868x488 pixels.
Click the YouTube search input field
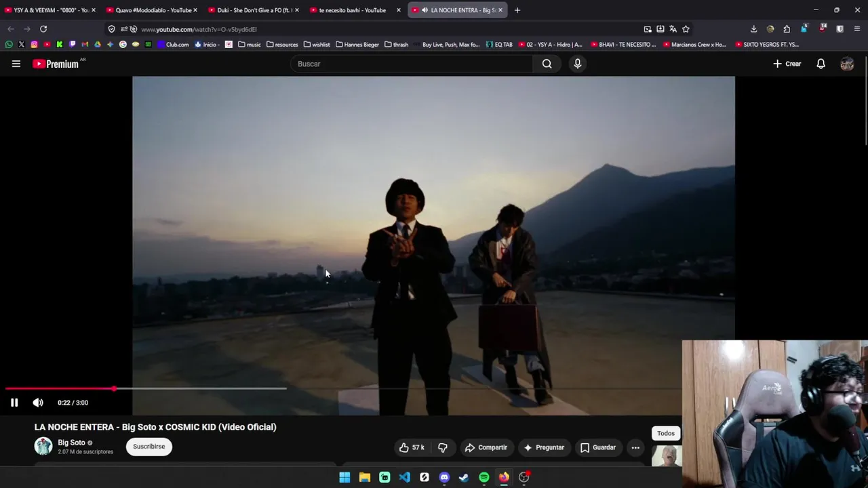(x=412, y=64)
